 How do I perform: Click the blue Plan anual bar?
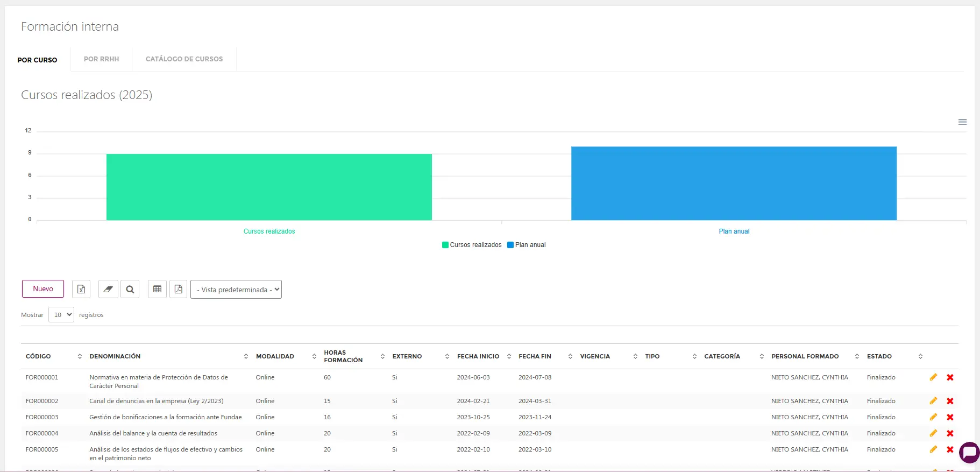click(x=734, y=184)
